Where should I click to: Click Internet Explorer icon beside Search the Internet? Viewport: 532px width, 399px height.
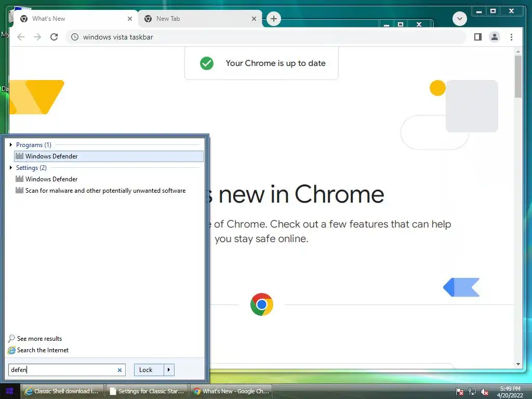11,350
